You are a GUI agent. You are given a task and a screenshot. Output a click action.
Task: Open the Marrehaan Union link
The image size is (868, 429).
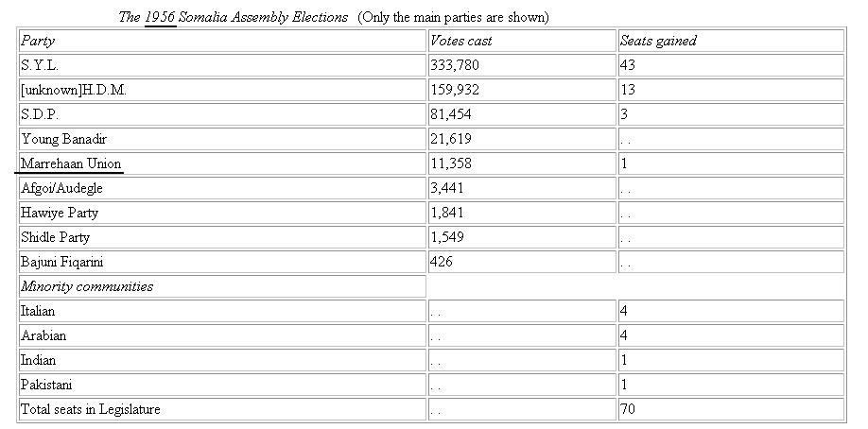pyautogui.click(x=71, y=163)
